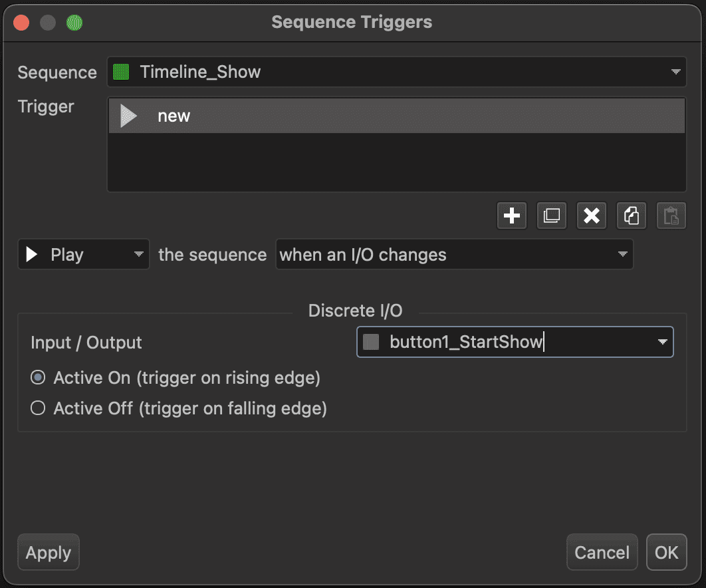Click the Input / Output combo box arrow
The height and width of the screenshot is (588, 706).
tap(662, 343)
